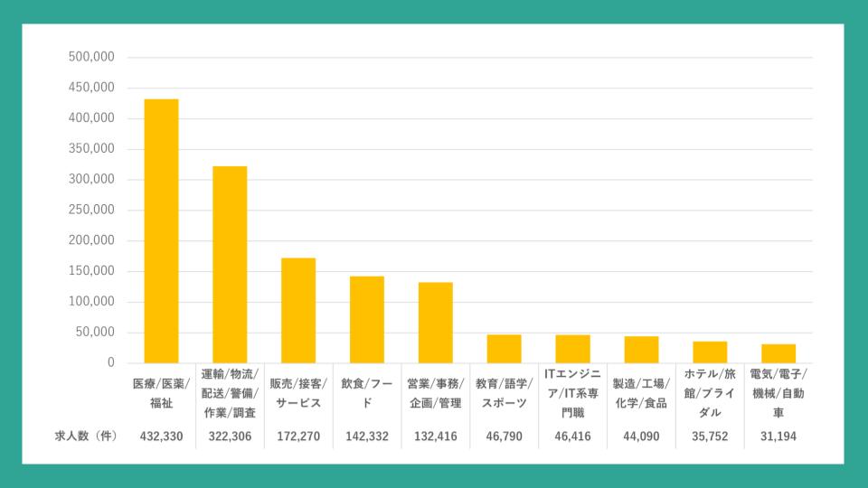This screenshot has width=868, height=488.
Task: Click the 500,000 y-axis label
Action: [x=90, y=57]
